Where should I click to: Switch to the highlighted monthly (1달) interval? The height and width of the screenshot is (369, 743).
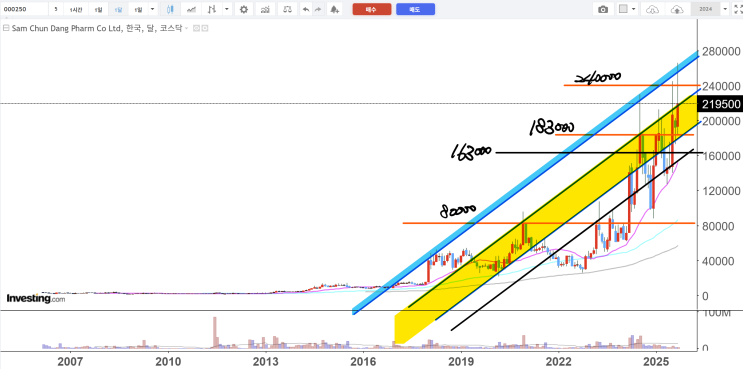coord(118,9)
